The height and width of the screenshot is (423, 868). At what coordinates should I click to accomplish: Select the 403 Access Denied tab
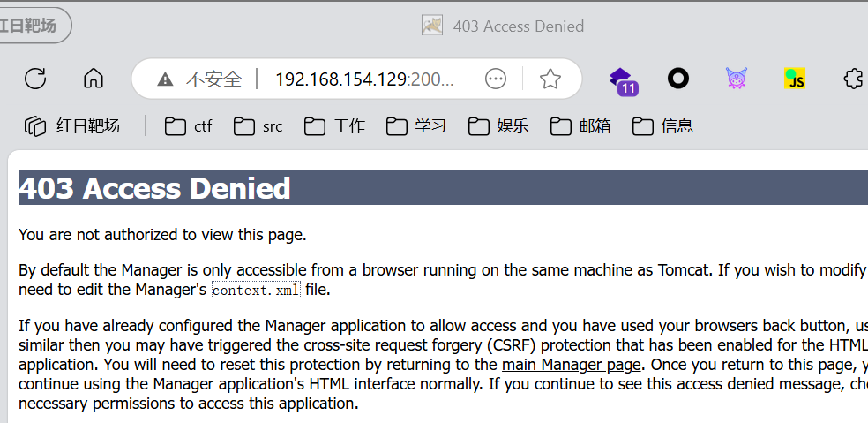coord(503,26)
